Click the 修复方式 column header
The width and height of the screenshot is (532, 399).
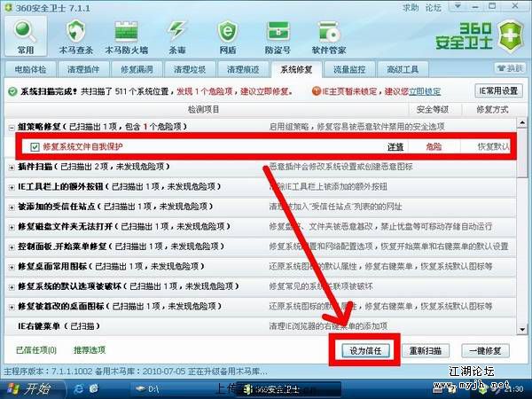[493, 110]
